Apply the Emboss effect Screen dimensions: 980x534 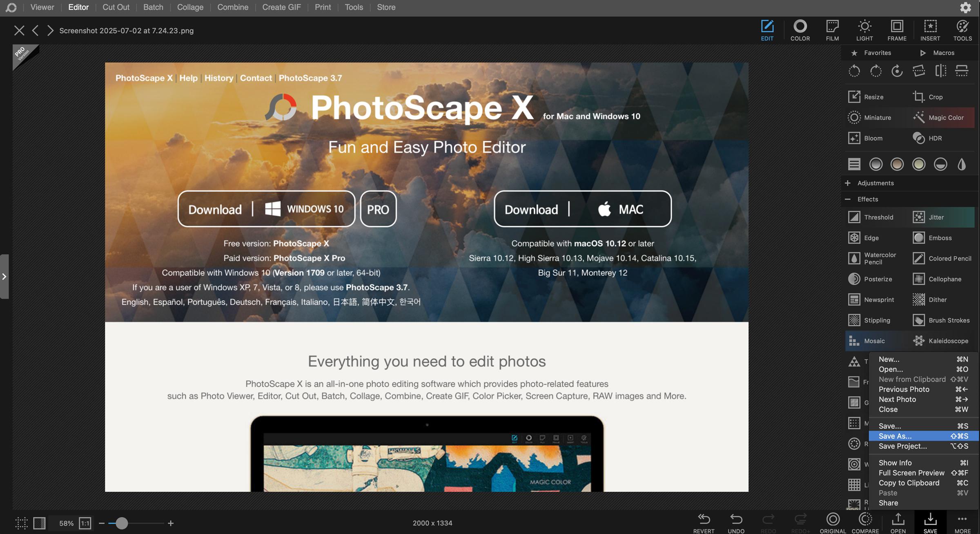[932, 237]
